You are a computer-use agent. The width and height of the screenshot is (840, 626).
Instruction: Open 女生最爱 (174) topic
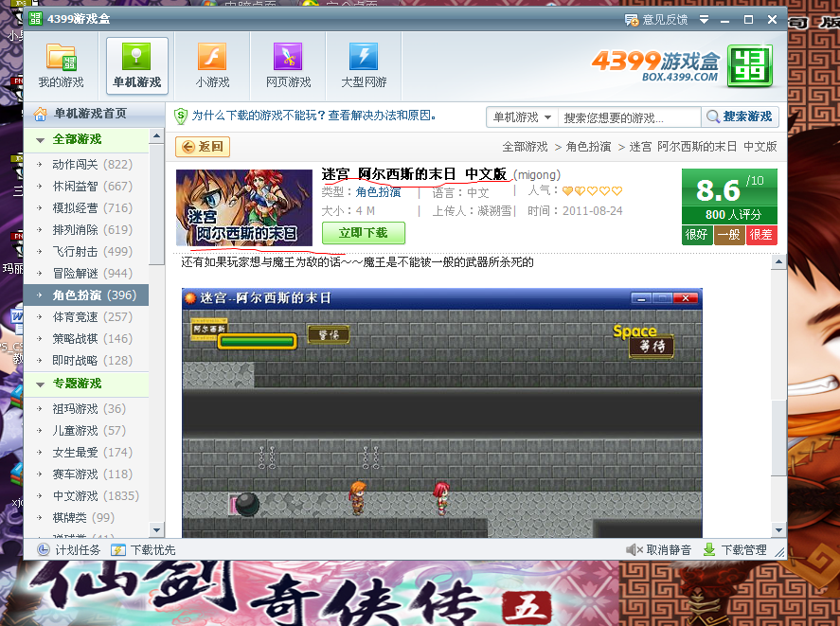pyautogui.click(x=86, y=453)
